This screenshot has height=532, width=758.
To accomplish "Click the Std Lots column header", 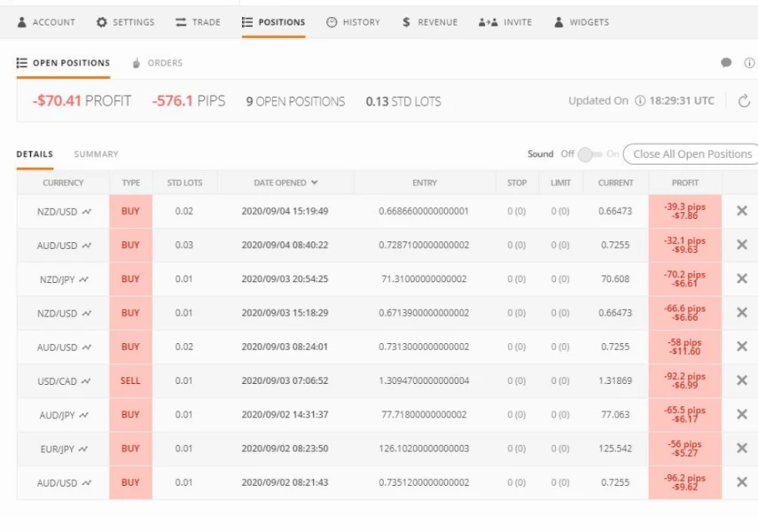I will (184, 183).
